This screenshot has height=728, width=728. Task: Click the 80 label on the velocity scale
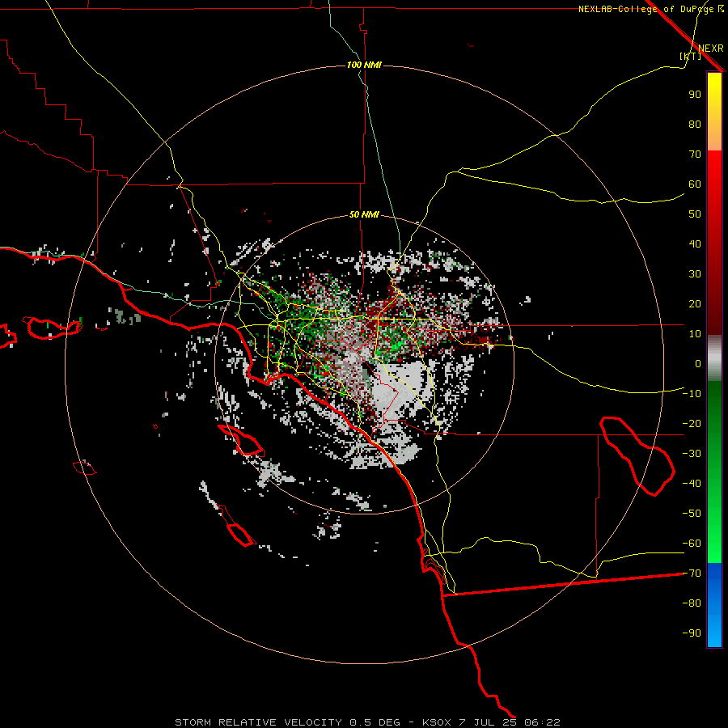(x=695, y=124)
